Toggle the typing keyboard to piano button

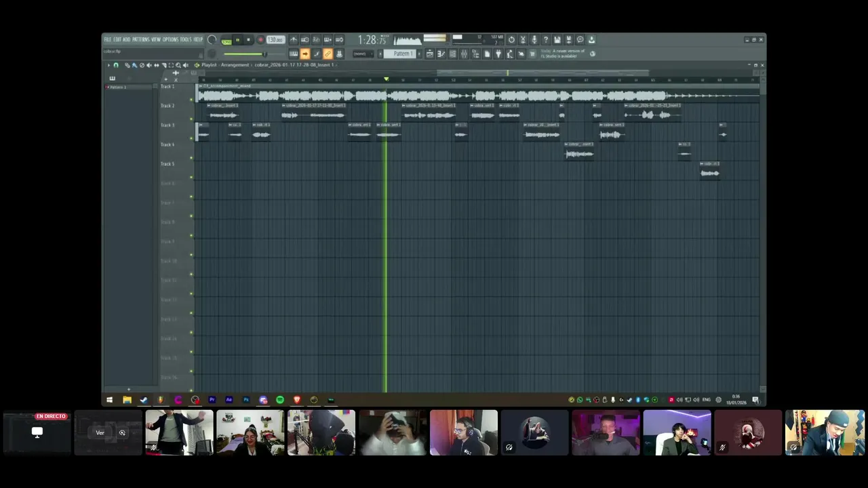click(x=294, y=54)
